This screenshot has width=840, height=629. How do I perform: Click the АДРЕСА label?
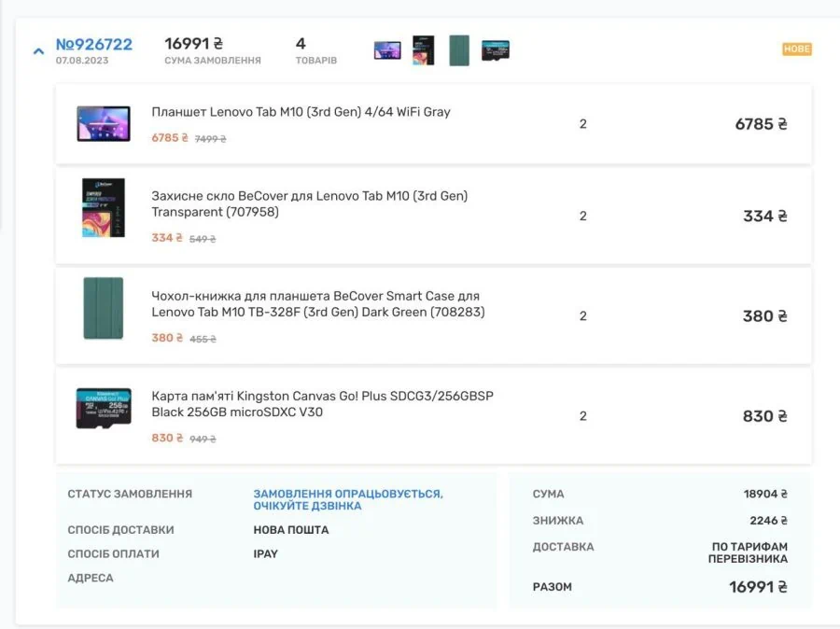coord(91,578)
